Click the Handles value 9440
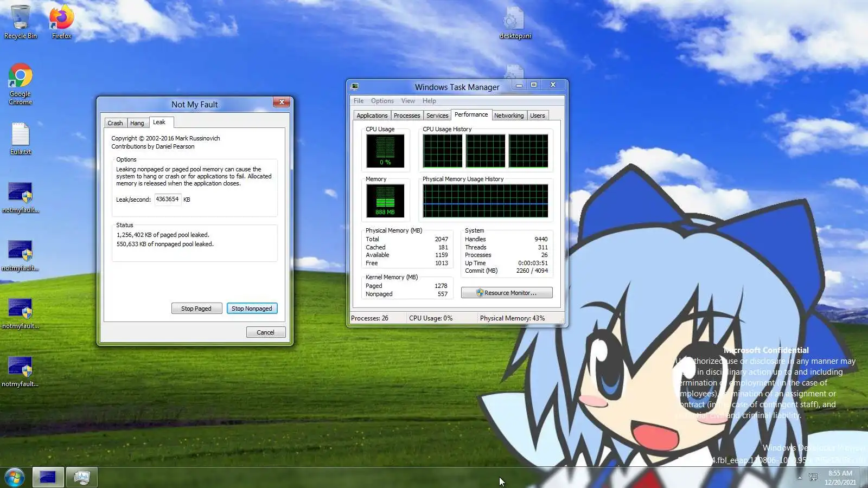Viewport: 868px width, 488px height. point(541,239)
